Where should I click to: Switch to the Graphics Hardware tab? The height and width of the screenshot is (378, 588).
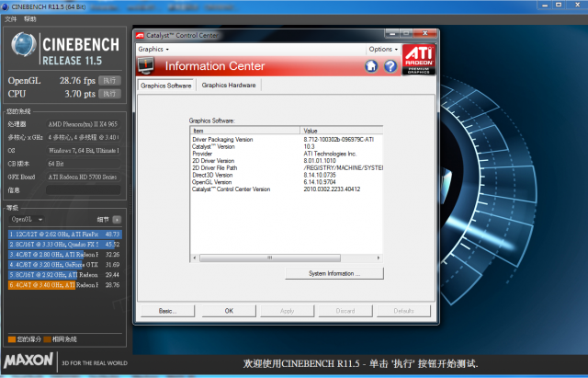tap(229, 86)
